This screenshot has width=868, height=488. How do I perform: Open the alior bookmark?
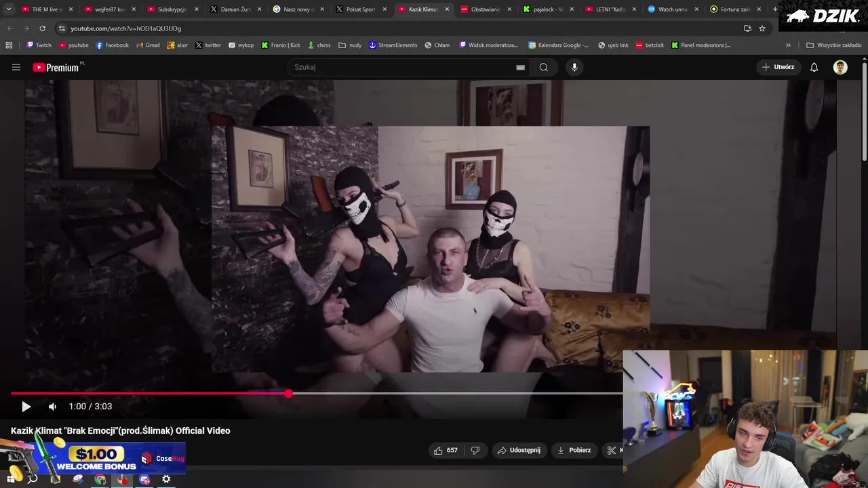(x=177, y=45)
